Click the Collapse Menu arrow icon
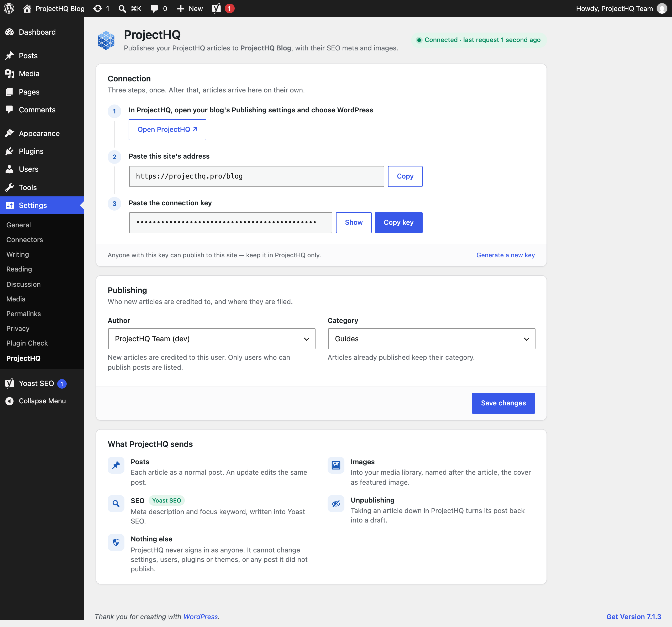The width and height of the screenshot is (672, 627). [x=9, y=401]
